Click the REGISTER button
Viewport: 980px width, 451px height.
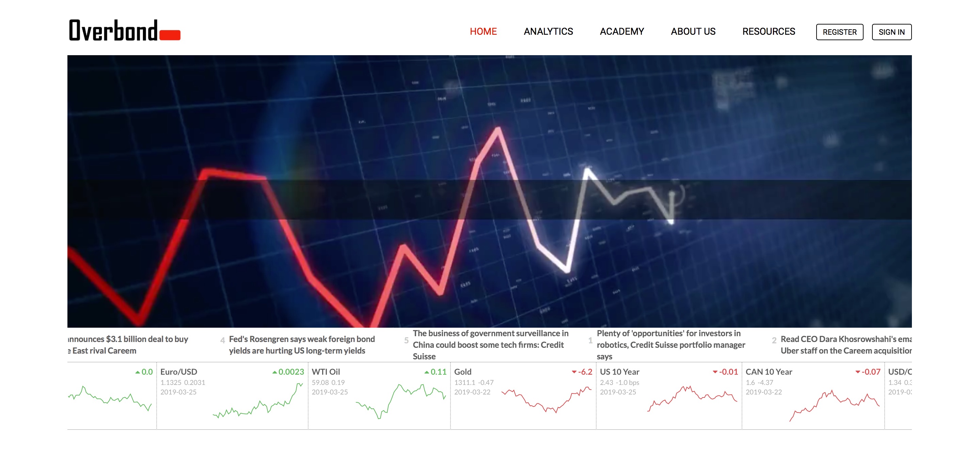pos(839,31)
